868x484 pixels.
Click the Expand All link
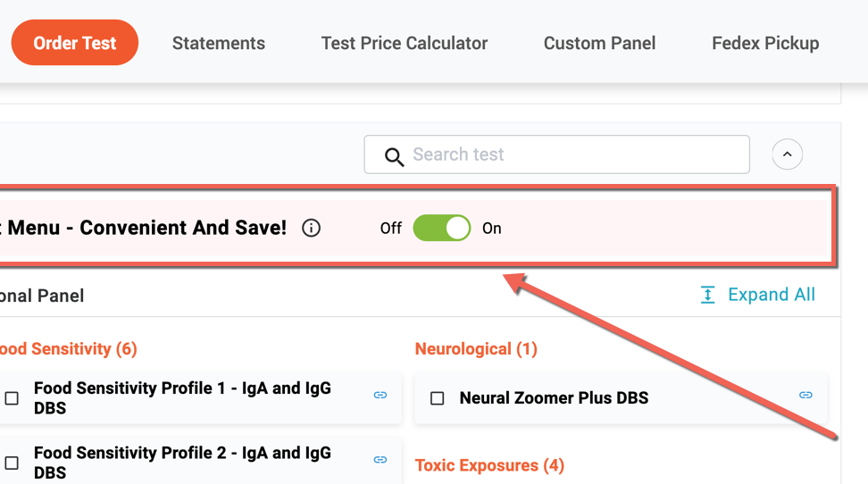click(x=772, y=295)
